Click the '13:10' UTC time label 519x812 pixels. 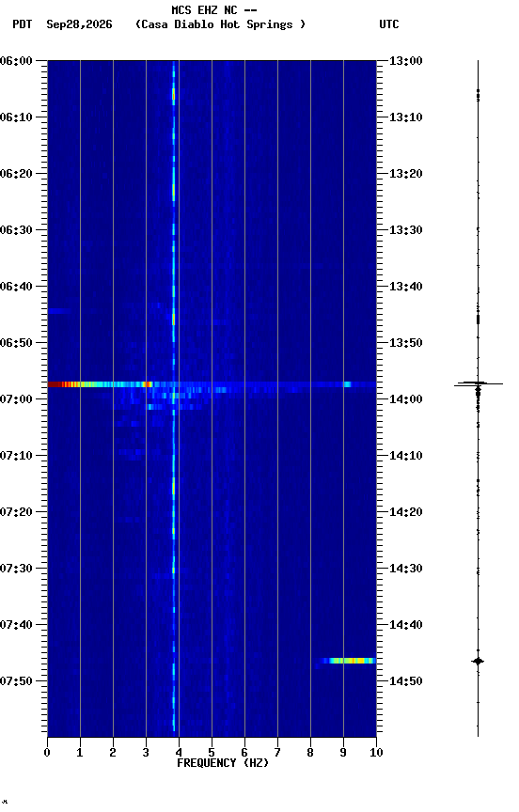[406, 117]
